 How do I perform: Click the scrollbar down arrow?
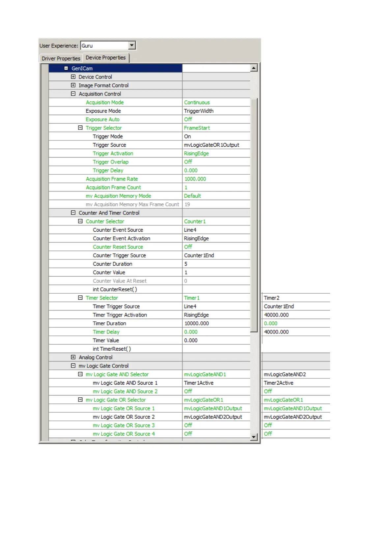pos(254,437)
